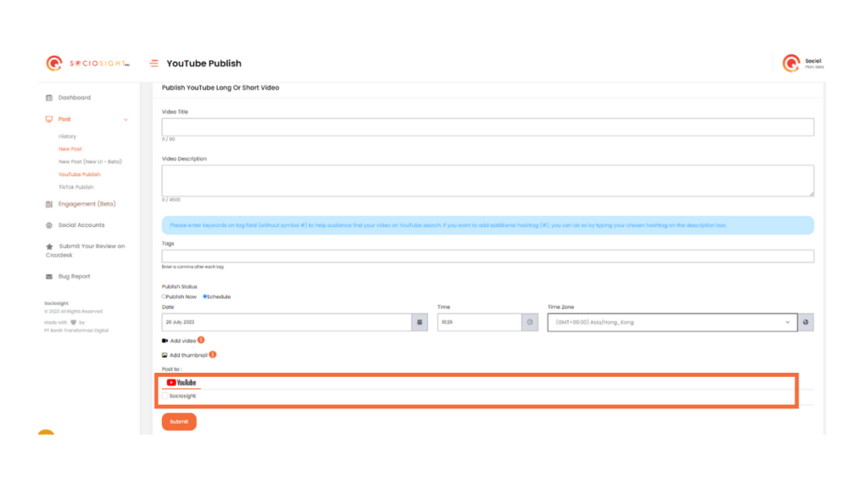868x488 pixels.
Task: Click the Add thumbnail link
Action: [x=188, y=355]
